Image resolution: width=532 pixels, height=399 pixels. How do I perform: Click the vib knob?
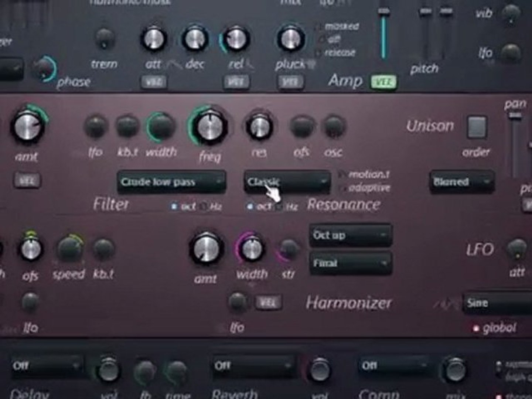tap(511, 13)
